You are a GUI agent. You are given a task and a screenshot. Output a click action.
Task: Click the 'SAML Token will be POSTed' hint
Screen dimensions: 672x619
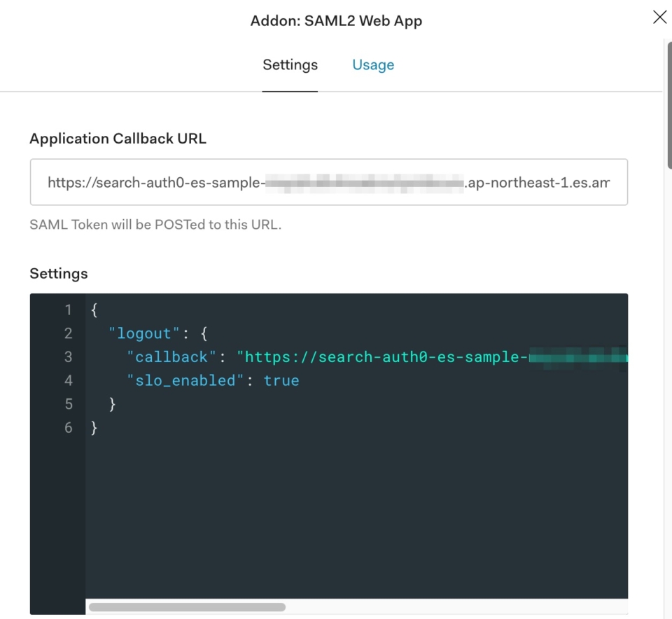[x=155, y=225]
